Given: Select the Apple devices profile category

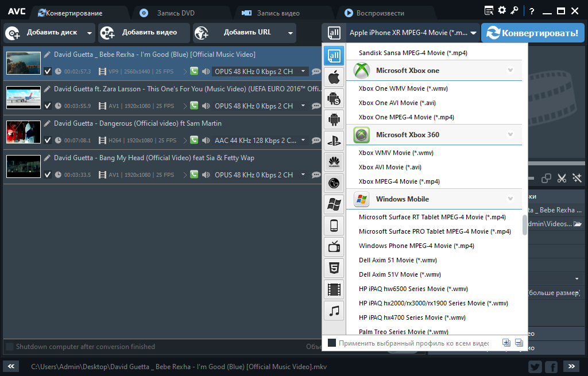Looking at the screenshot, I should tap(334, 76).
